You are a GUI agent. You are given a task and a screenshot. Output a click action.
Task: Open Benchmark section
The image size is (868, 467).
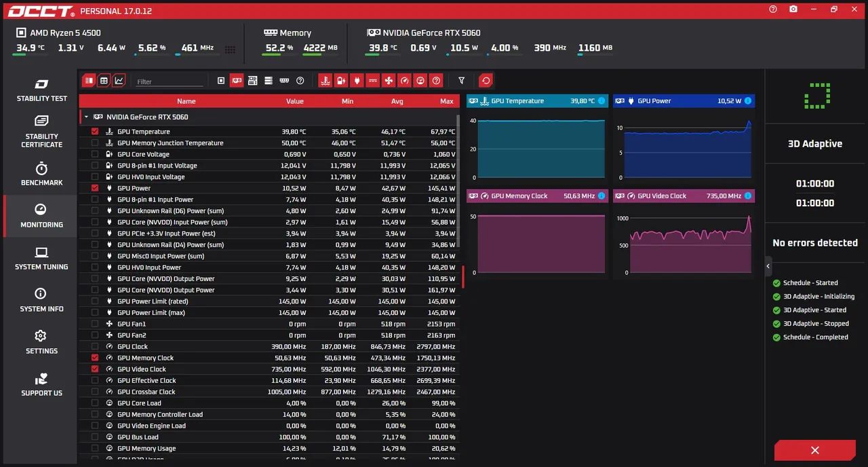click(x=41, y=174)
